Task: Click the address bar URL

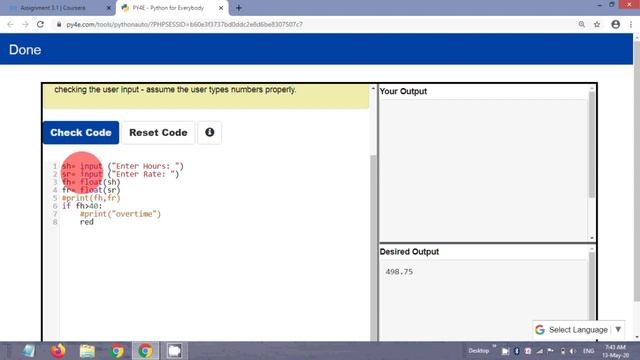Action: click(184, 24)
